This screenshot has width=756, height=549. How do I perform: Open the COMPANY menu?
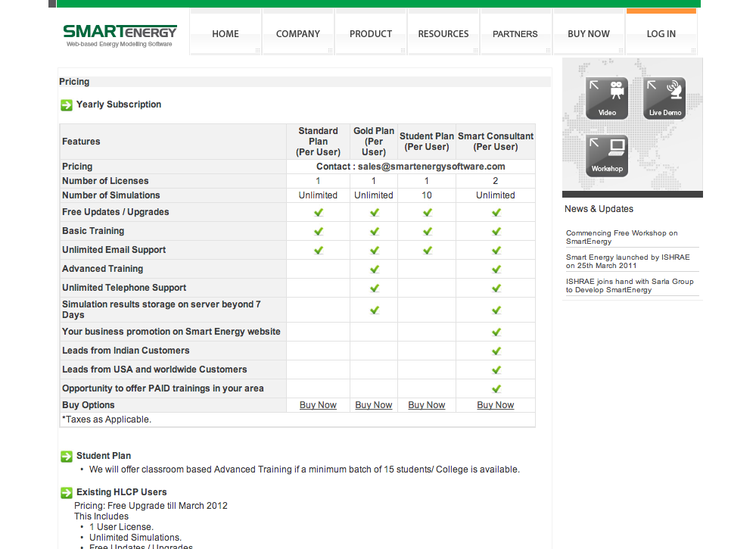click(x=298, y=34)
